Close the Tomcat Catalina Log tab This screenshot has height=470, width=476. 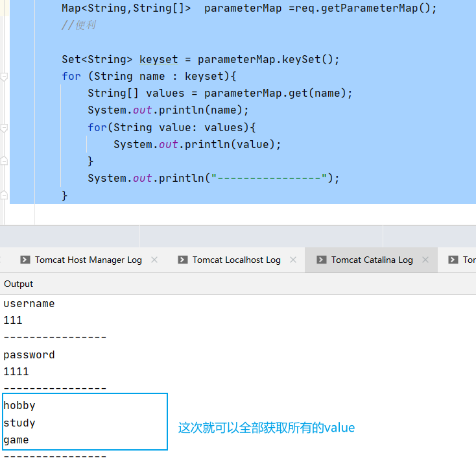pyautogui.click(x=425, y=260)
